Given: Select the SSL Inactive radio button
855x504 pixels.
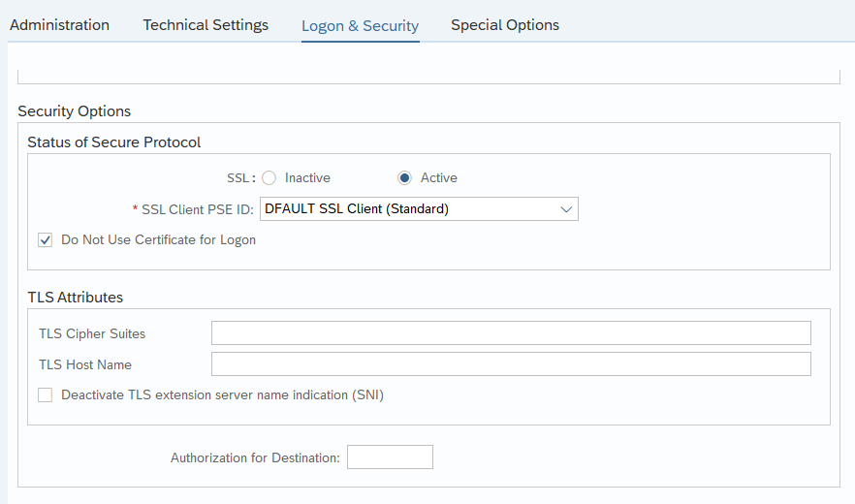Looking at the screenshot, I should (x=269, y=177).
